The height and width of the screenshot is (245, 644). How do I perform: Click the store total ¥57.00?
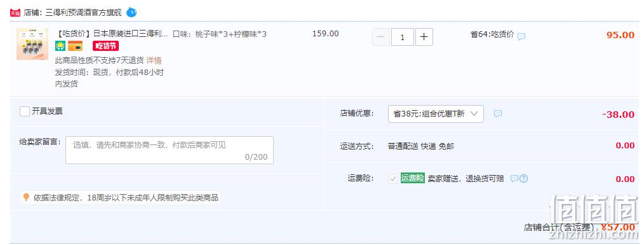click(617, 227)
